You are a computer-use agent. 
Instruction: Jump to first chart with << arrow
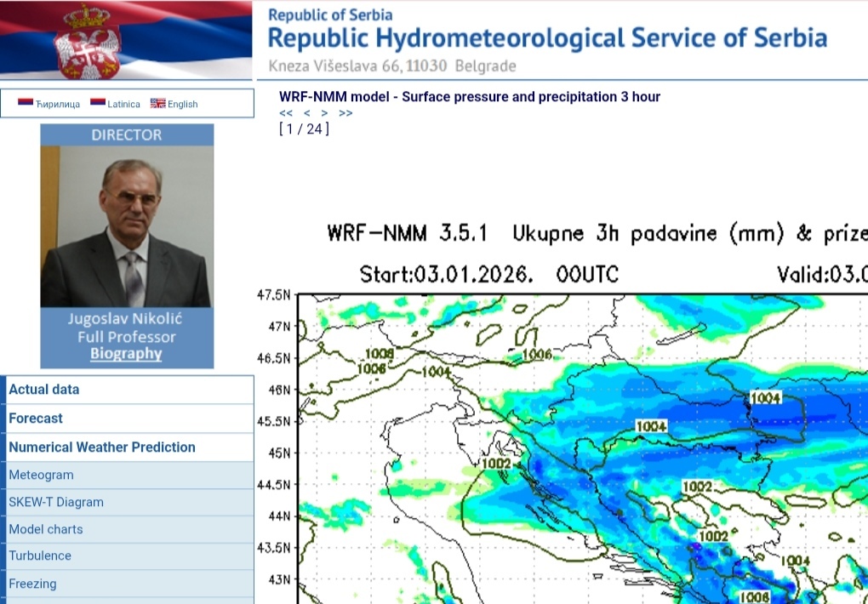[x=286, y=113]
